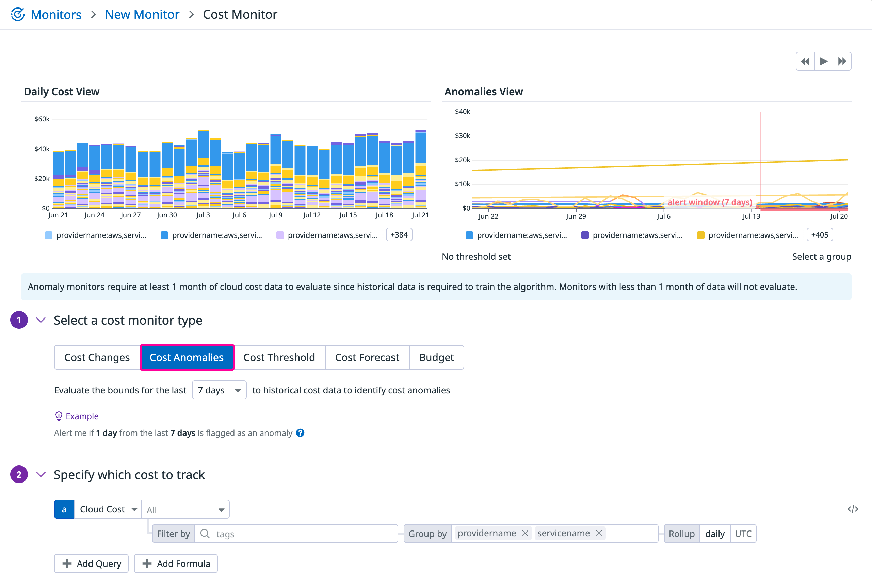Open the 7 days evaluation dropdown
Screen dimensions: 872x588
tap(219, 390)
